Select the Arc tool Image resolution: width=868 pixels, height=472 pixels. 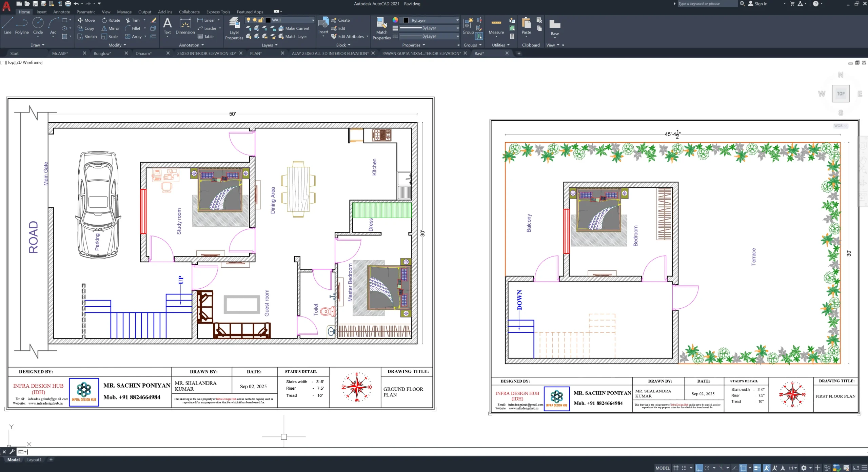click(x=53, y=26)
